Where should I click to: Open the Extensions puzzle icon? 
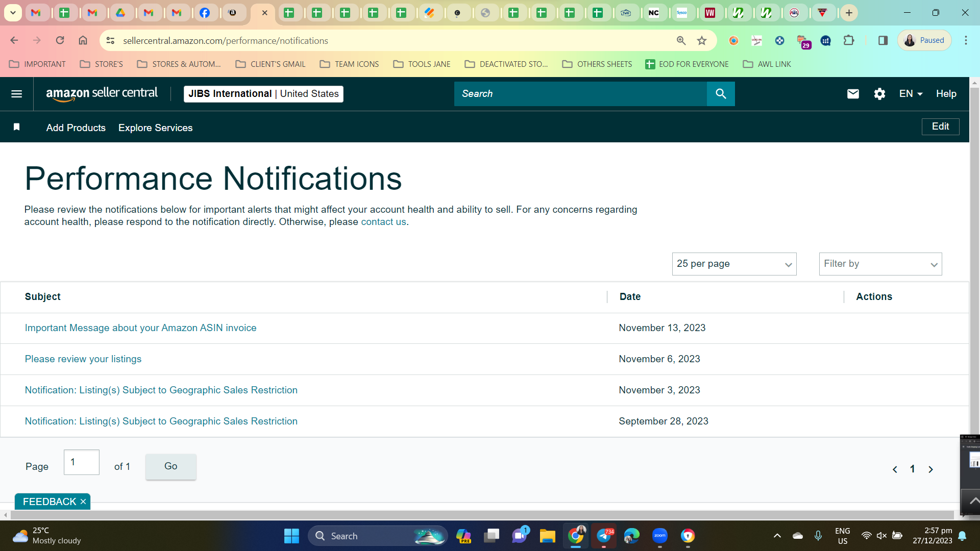849,40
